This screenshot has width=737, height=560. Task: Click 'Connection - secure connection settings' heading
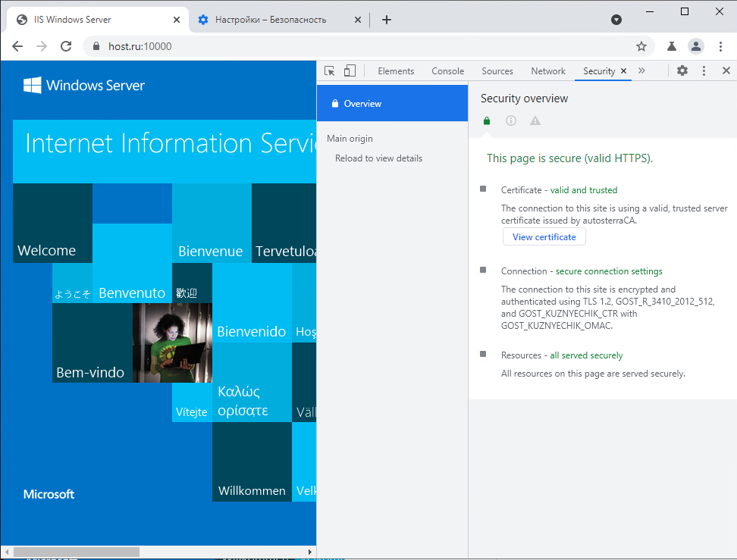click(582, 271)
